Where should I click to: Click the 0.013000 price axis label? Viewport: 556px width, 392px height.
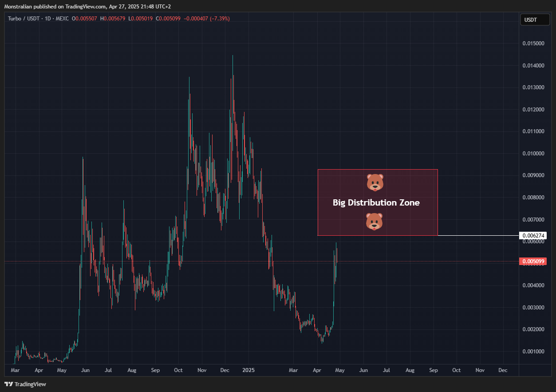[532, 87]
